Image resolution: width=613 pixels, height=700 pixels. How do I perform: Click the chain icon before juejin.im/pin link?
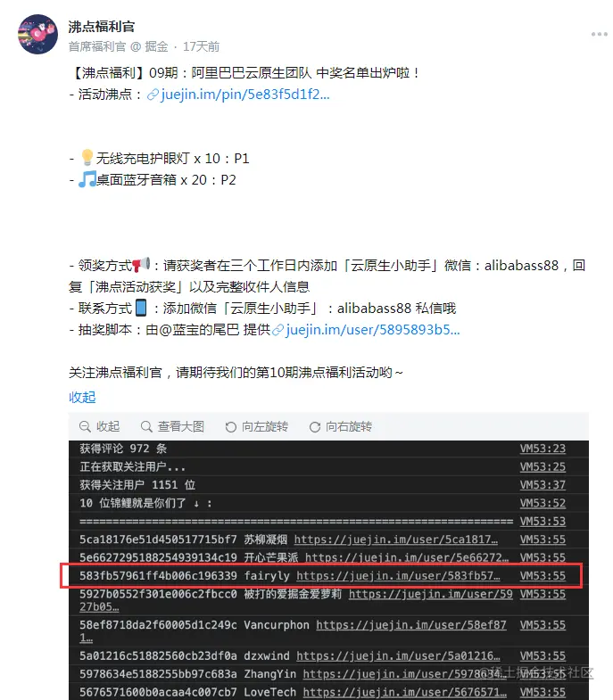pos(153,95)
